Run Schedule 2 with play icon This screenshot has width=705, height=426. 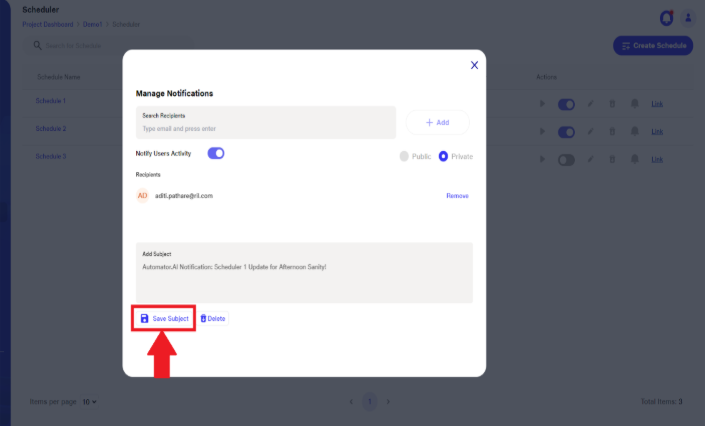[542, 132]
